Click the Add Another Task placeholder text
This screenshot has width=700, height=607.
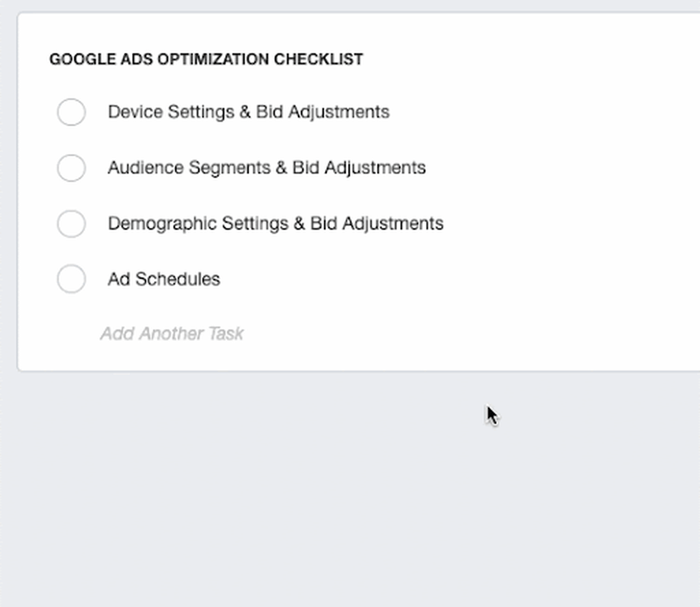(172, 334)
